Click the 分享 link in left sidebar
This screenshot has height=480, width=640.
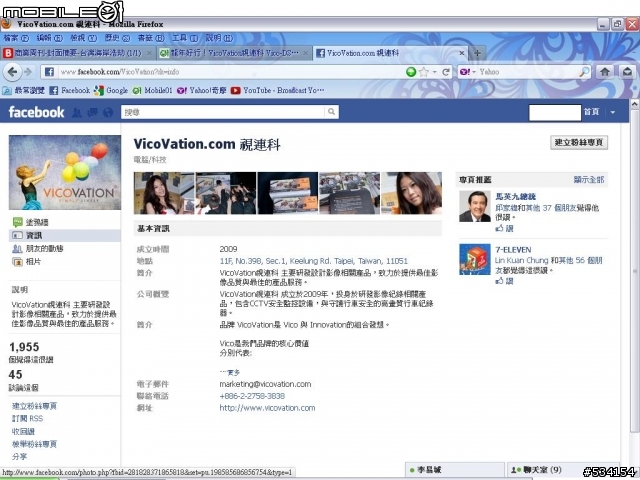(19, 457)
